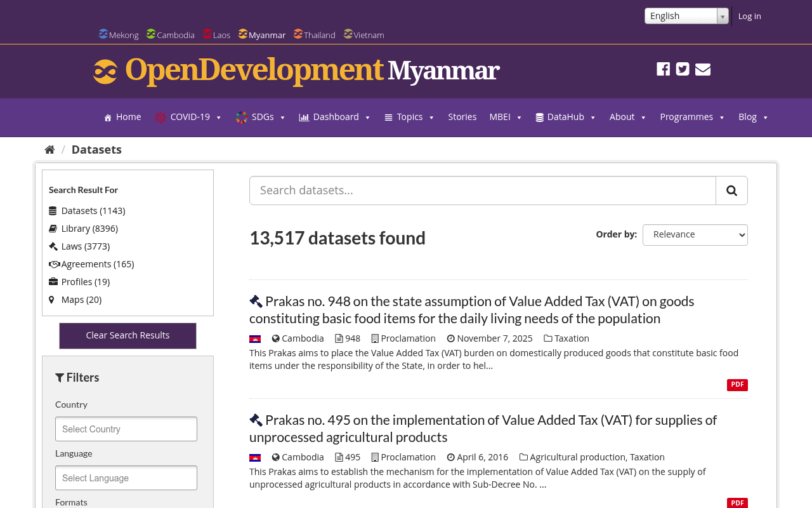Open the SDGs menu label
Screen dimensions: 812x508
pyautogui.click(x=263, y=117)
